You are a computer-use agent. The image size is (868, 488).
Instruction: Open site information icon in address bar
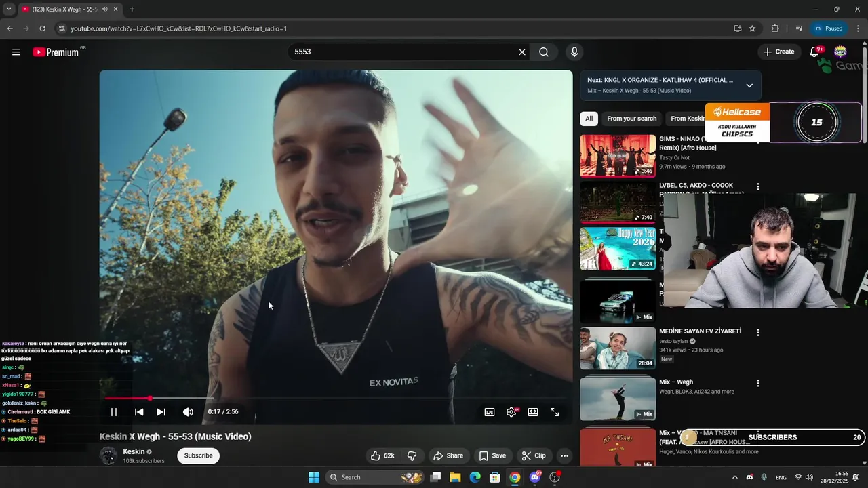click(61, 28)
